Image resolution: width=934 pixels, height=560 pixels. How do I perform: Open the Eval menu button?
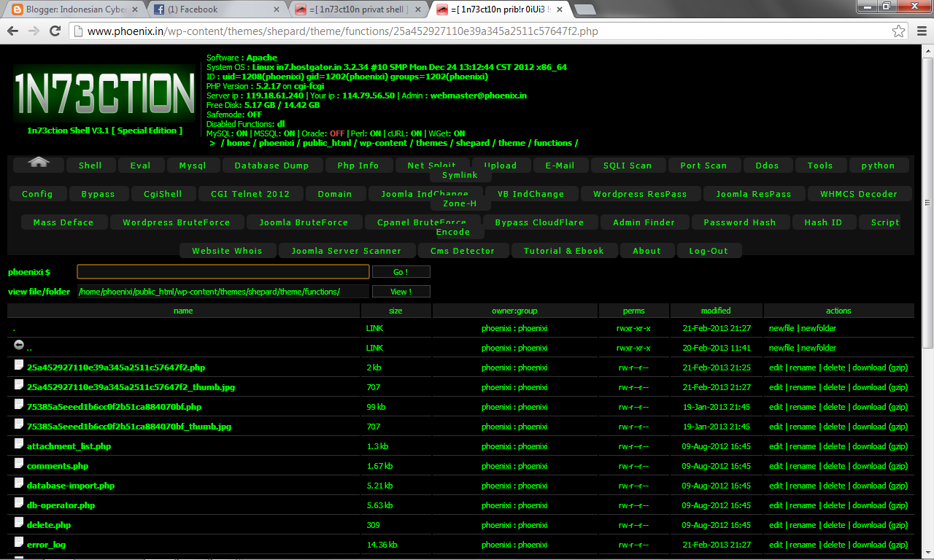(x=141, y=166)
